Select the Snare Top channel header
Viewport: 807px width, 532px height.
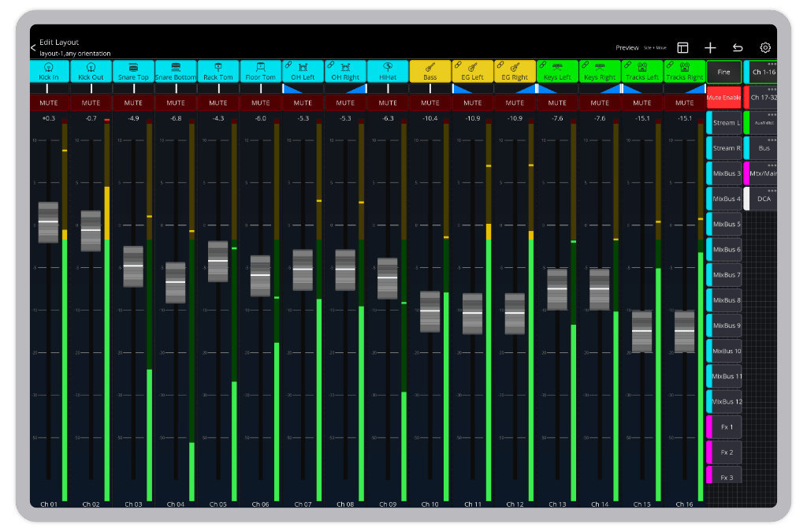[x=133, y=72]
